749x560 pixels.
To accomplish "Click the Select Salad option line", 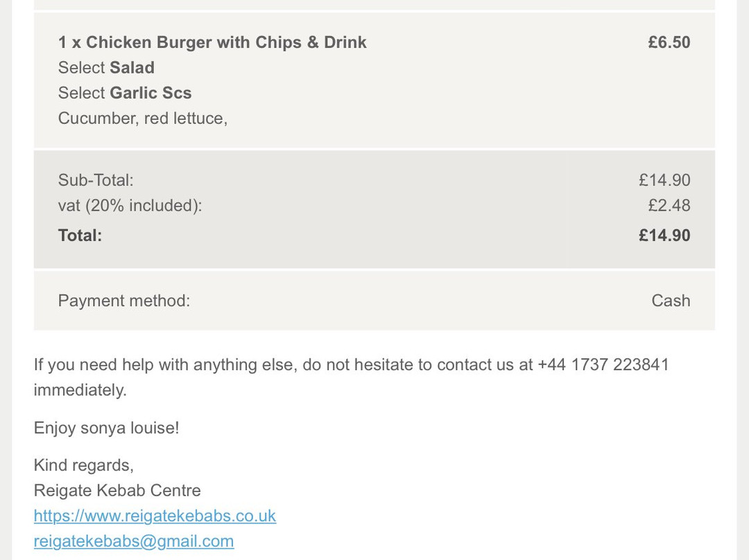I will 106,68.
